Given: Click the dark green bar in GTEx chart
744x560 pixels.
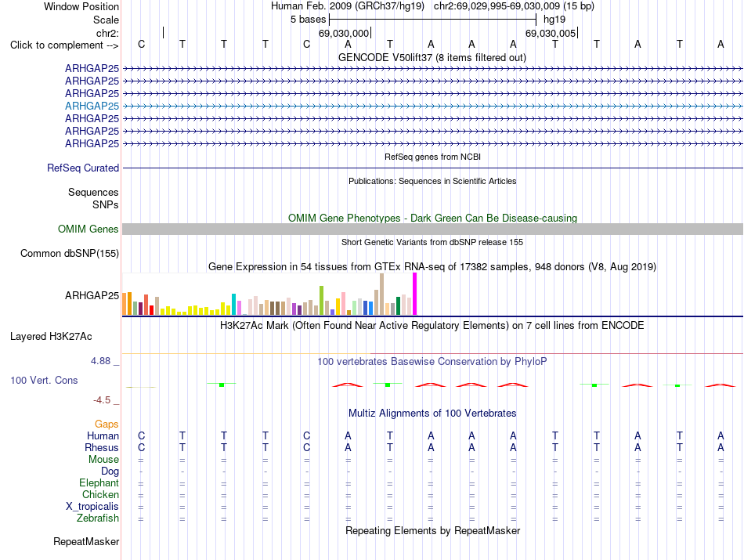Looking at the screenshot, I should point(398,306).
